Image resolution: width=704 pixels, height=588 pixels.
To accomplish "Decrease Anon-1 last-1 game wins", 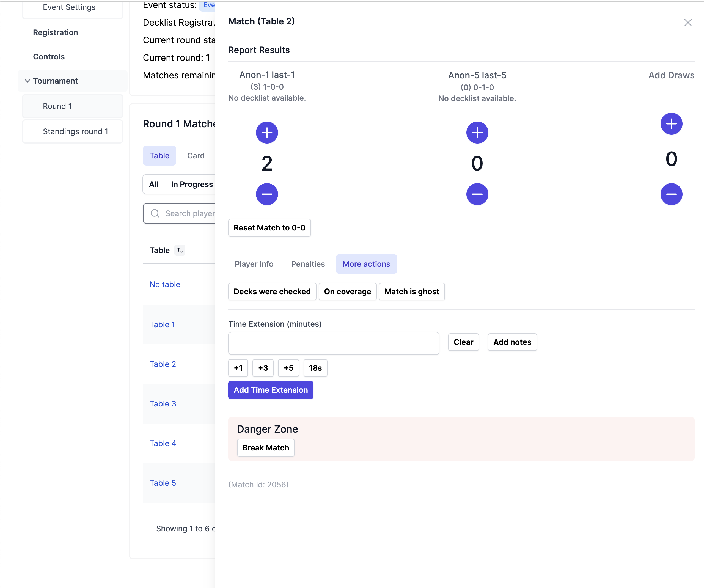I will [267, 194].
